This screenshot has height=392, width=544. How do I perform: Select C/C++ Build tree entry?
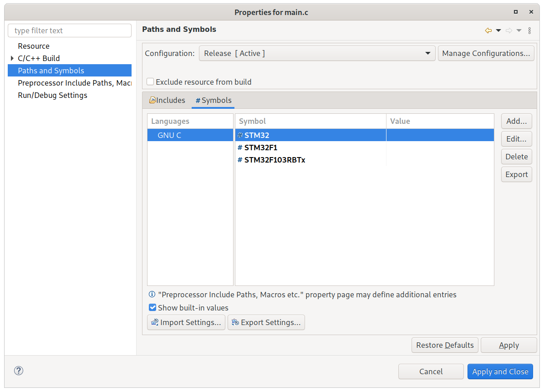pos(39,58)
